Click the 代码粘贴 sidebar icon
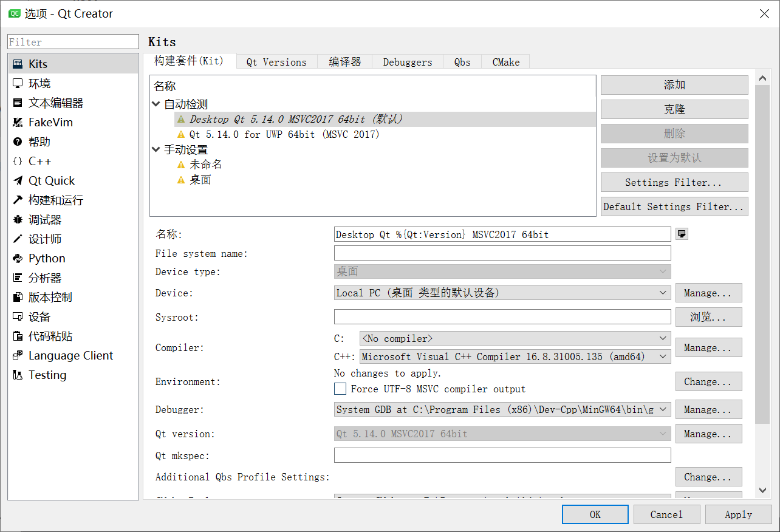Viewport: 780px width, 532px height. coord(47,336)
